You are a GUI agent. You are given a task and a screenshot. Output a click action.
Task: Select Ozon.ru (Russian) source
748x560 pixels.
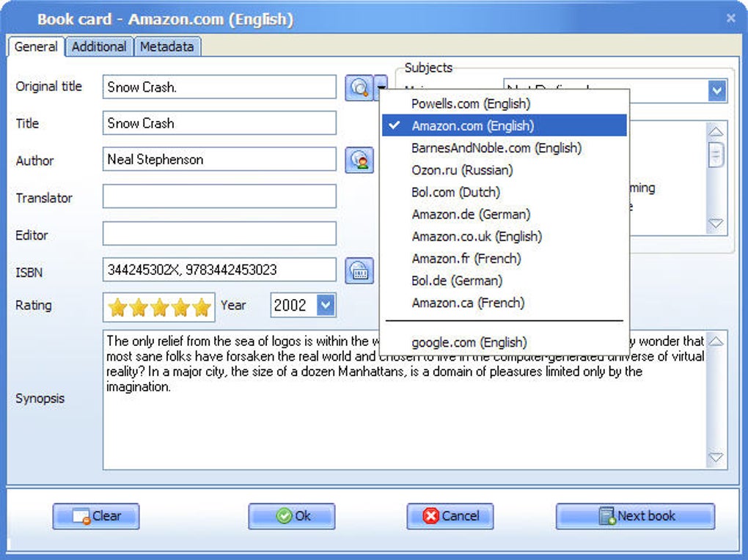[x=505, y=170]
